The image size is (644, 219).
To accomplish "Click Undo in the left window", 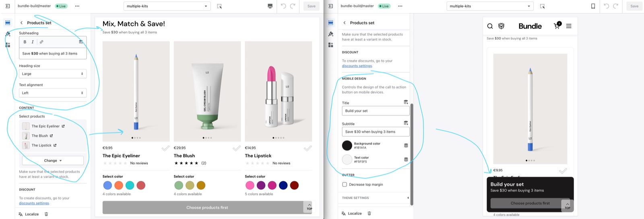I will (283, 6).
